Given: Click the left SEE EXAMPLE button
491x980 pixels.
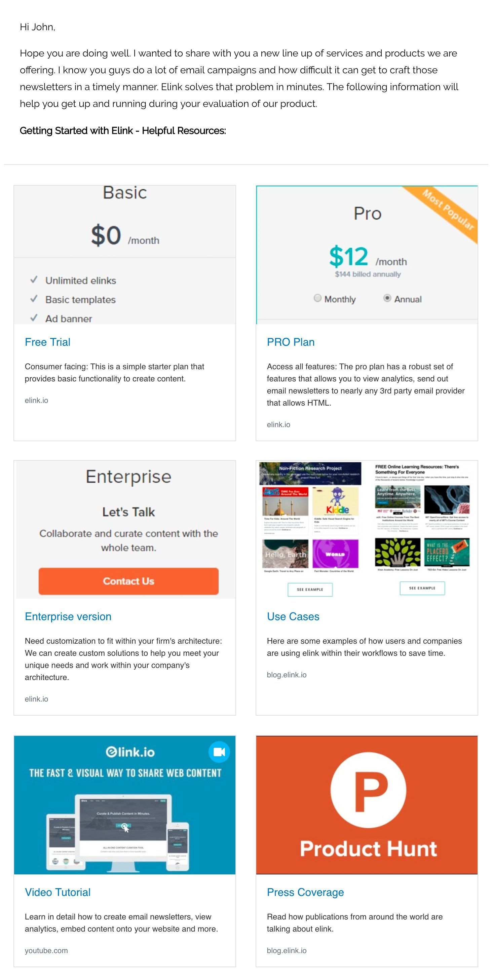Looking at the screenshot, I should pyautogui.click(x=310, y=589).
